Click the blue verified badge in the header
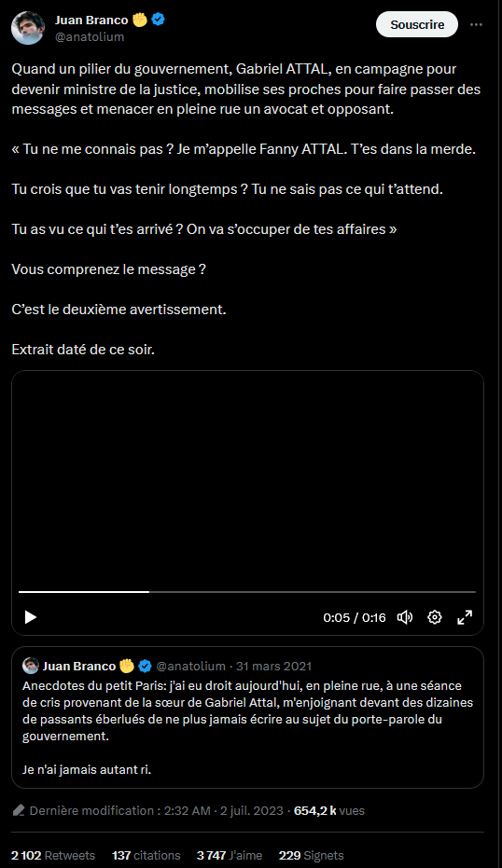 [x=159, y=20]
